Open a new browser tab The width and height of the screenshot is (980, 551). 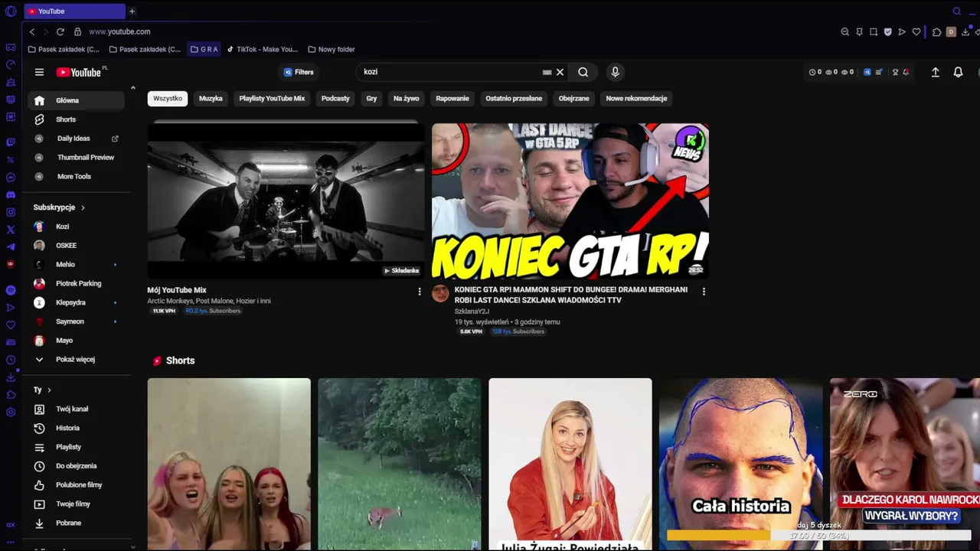click(132, 11)
